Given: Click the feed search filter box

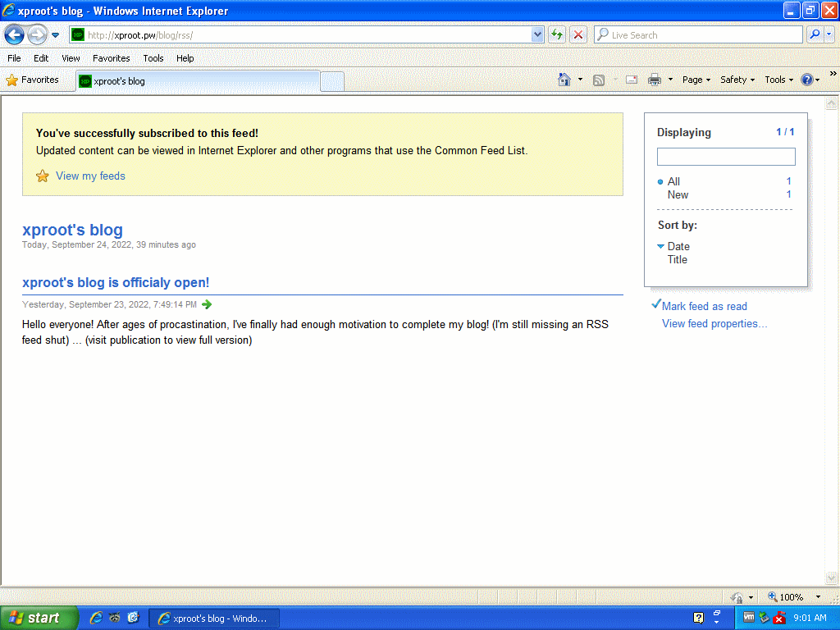Looking at the screenshot, I should pos(725,156).
